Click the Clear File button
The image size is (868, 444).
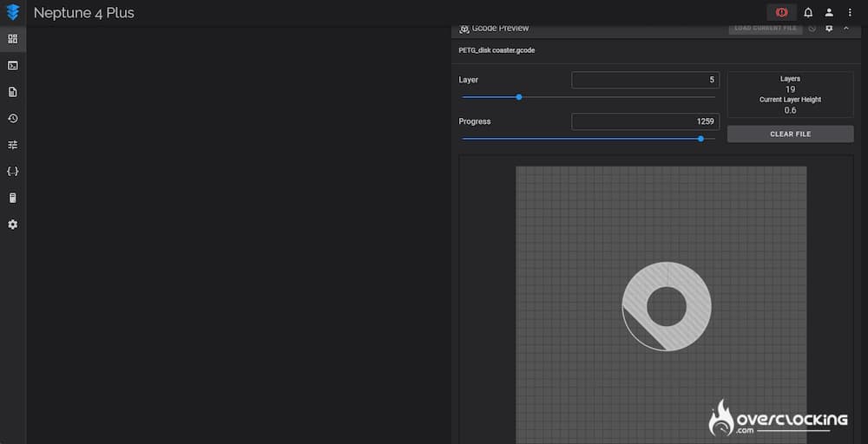[x=790, y=134]
